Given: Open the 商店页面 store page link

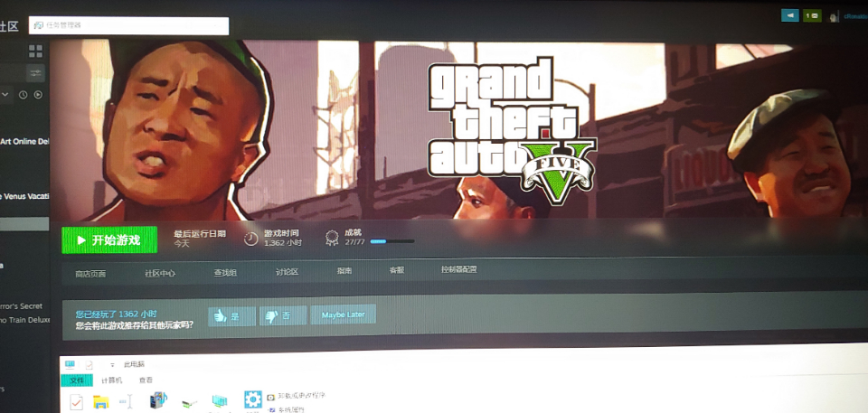Looking at the screenshot, I should click(x=90, y=274).
